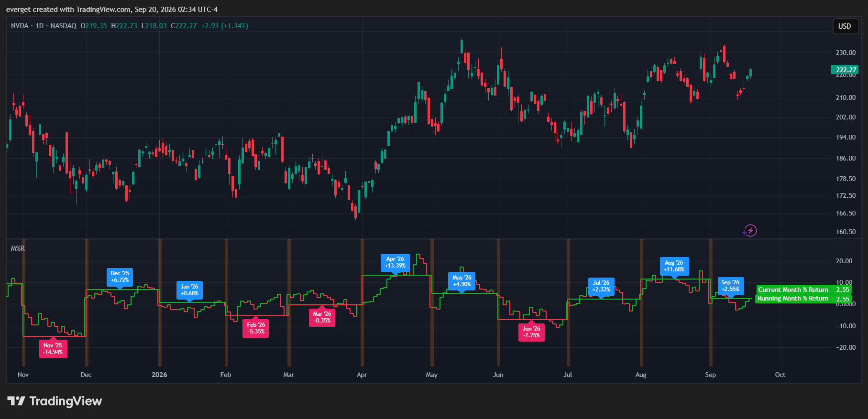Click the L218.03 low value
This screenshot has height=419, width=868.
point(154,26)
